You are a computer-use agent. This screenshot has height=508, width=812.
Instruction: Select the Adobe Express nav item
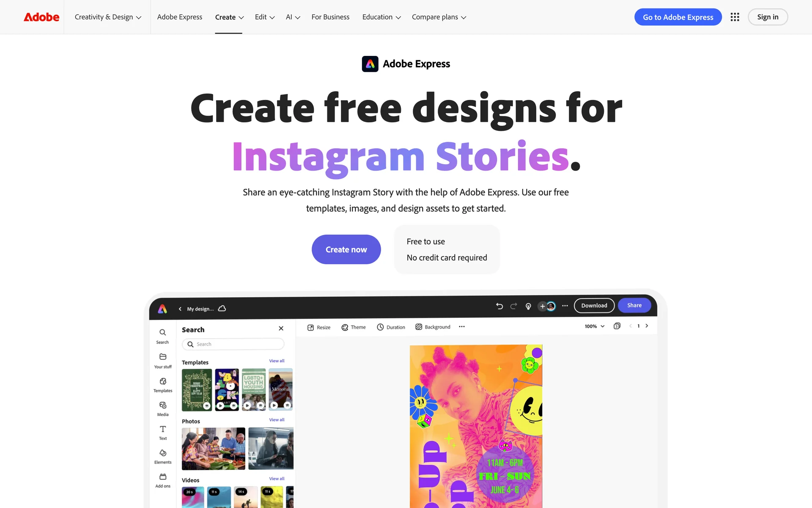pos(180,17)
